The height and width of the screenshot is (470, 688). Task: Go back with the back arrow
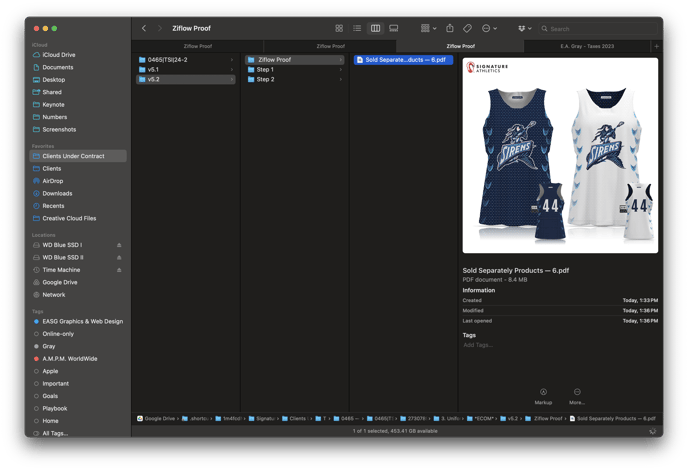click(144, 29)
